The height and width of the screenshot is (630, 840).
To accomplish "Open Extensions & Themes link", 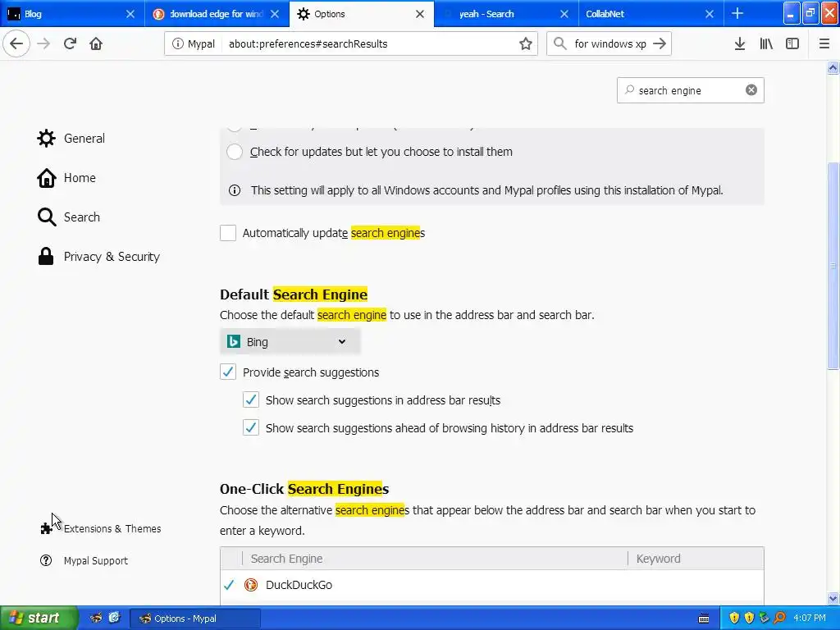I will click(101, 529).
